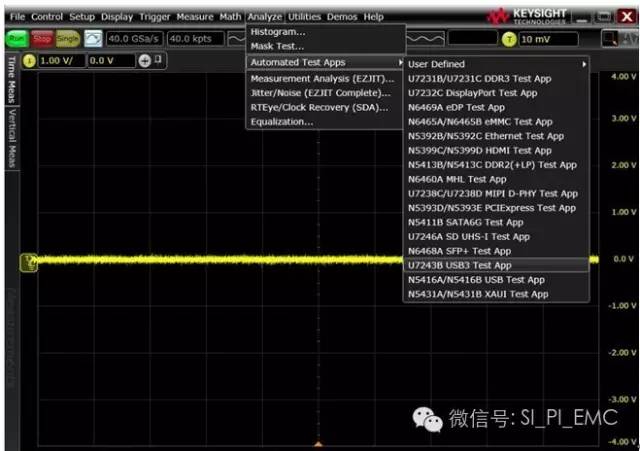Click the add channel plus icon
Viewport: 640px width, 451px height.
144,61
